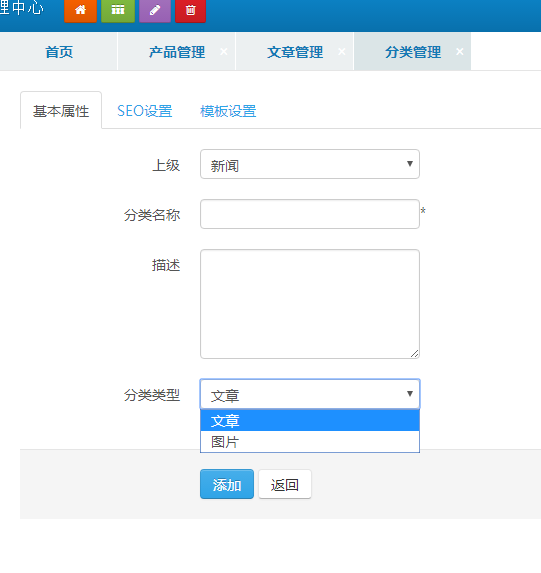
Task: Switch to the 首页 tab
Action: pyautogui.click(x=59, y=52)
